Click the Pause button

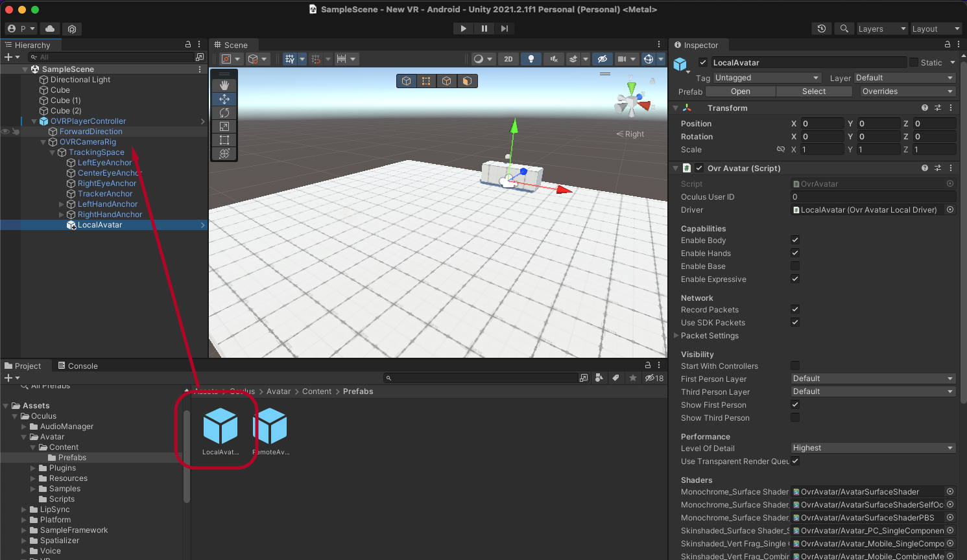(484, 29)
